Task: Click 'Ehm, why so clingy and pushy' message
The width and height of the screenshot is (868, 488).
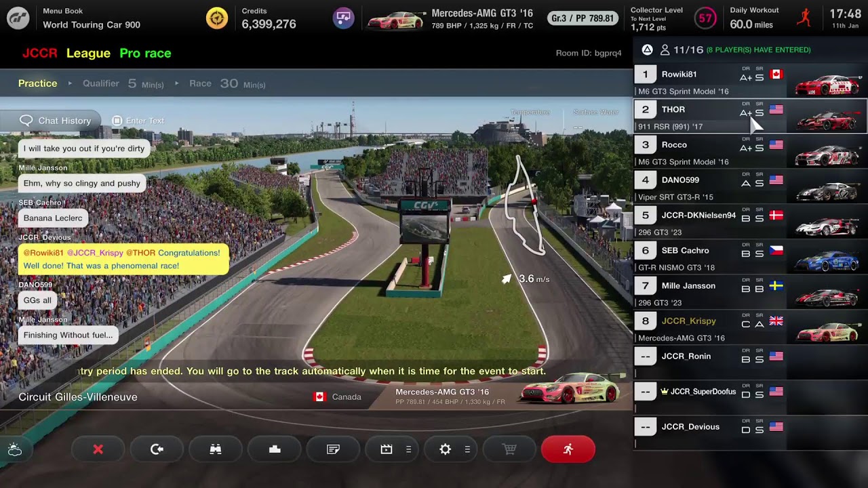Action: coord(82,183)
